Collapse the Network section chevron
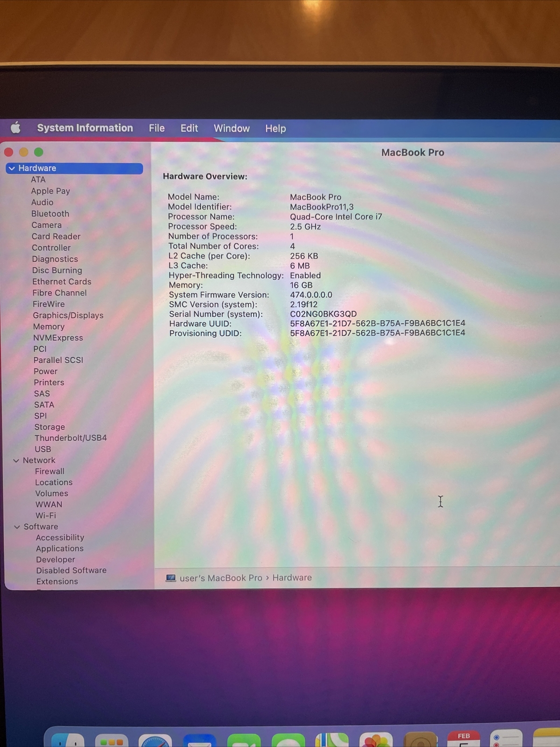 click(16, 460)
